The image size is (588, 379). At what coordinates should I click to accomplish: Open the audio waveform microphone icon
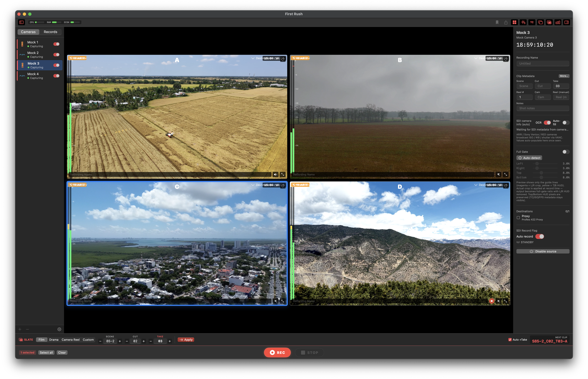coord(523,22)
